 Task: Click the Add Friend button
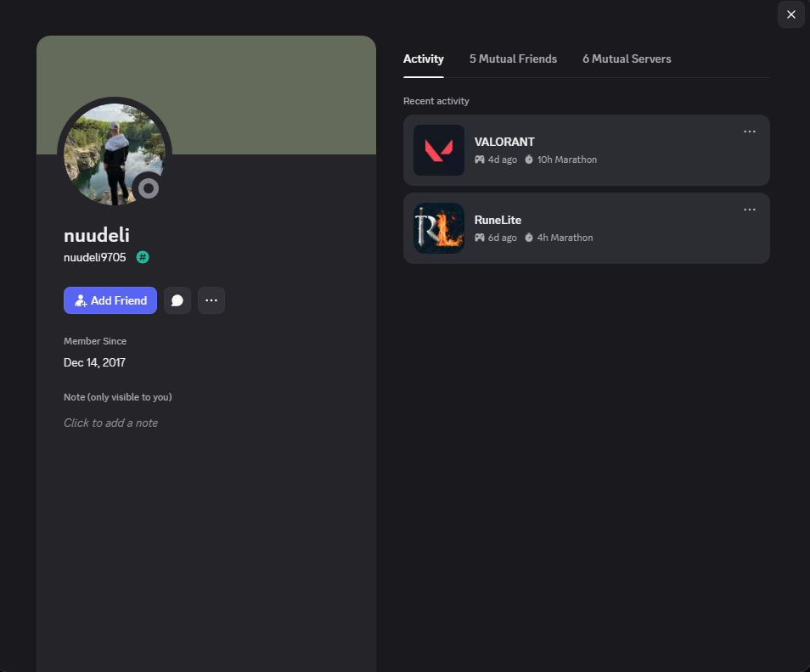(x=110, y=300)
